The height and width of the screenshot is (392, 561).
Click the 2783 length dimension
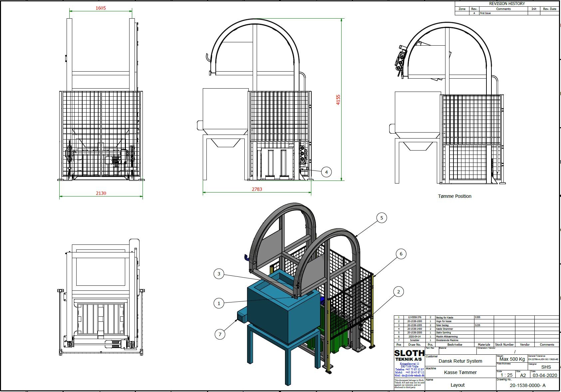(257, 189)
